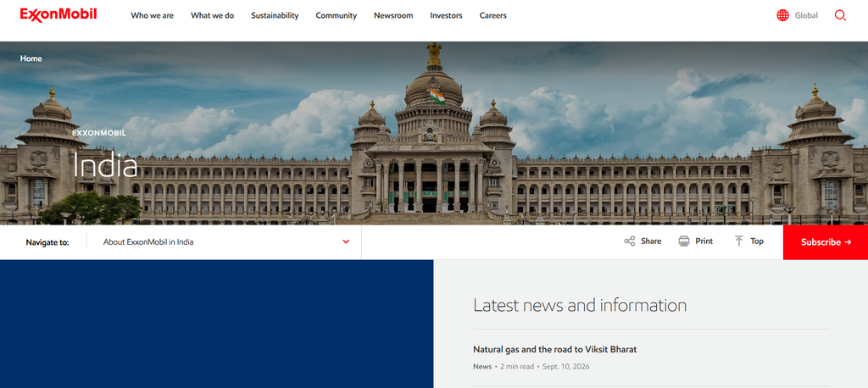Open the Investors menu

pos(446,15)
